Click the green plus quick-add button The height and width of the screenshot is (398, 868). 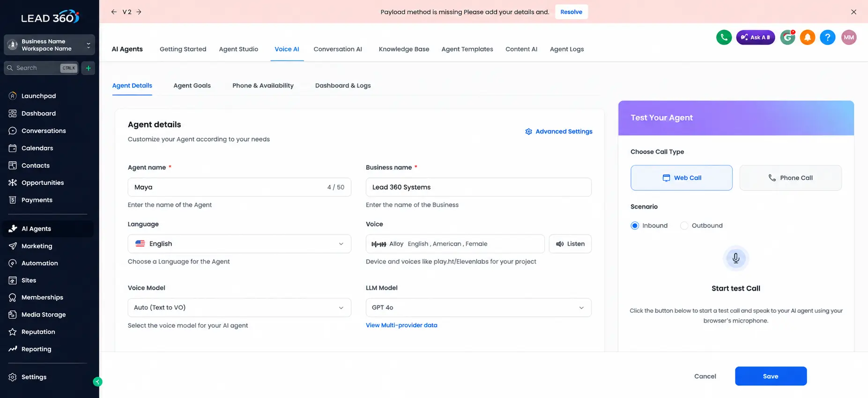pyautogui.click(x=88, y=68)
